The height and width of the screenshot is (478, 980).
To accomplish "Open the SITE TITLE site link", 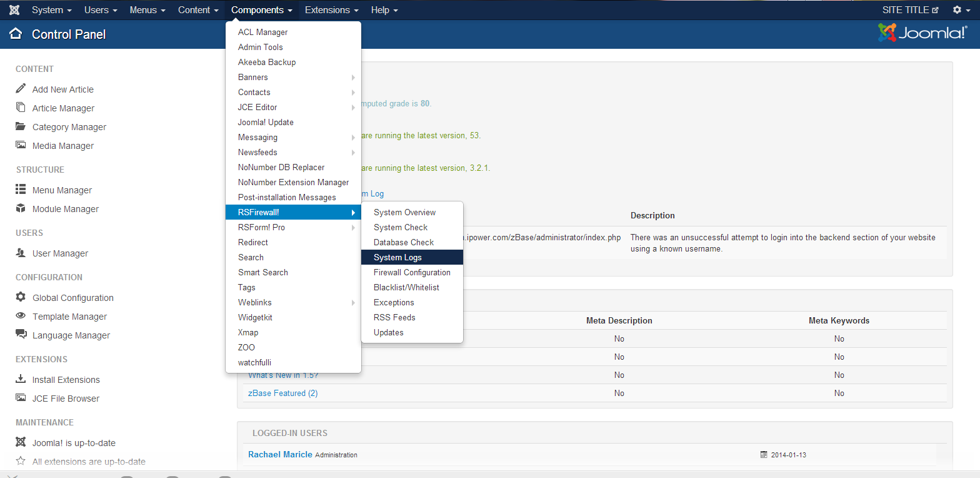I will coord(911,10).
